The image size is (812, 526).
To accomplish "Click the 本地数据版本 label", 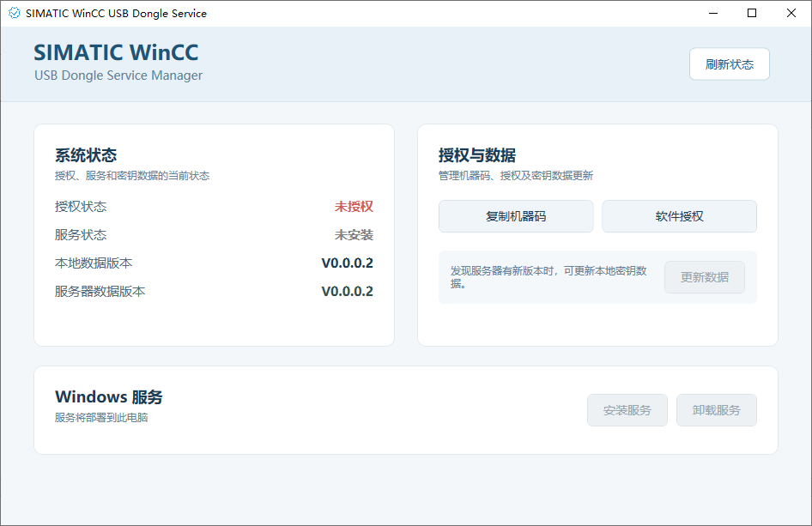I will [x=94, y=263].
